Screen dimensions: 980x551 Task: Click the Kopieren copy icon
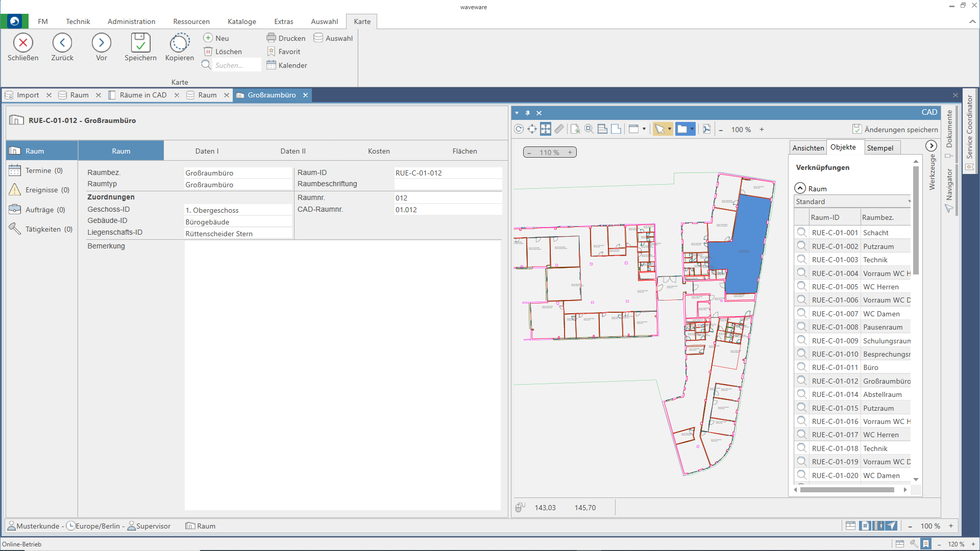click(180, 43)
